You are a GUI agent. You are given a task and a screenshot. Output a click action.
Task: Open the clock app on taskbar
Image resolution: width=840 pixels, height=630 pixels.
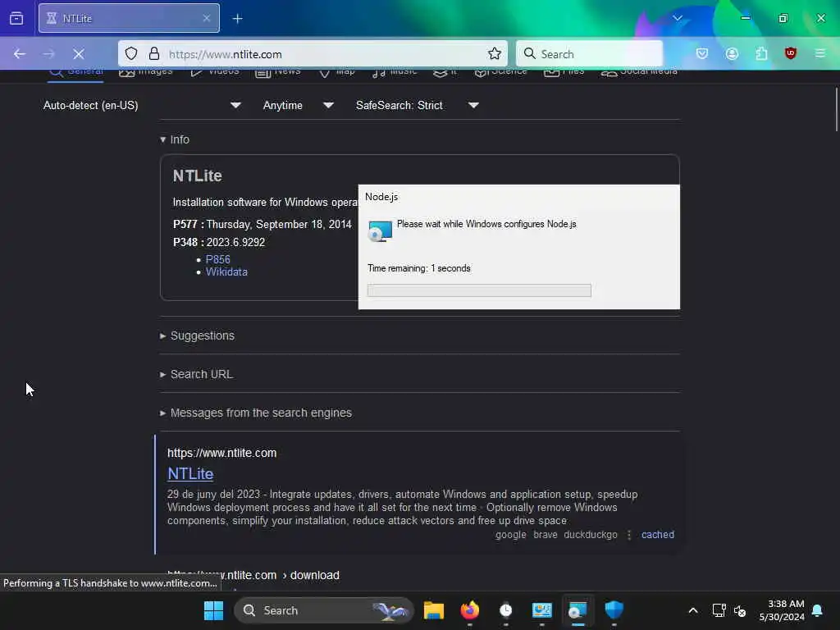tap(505, 610)
